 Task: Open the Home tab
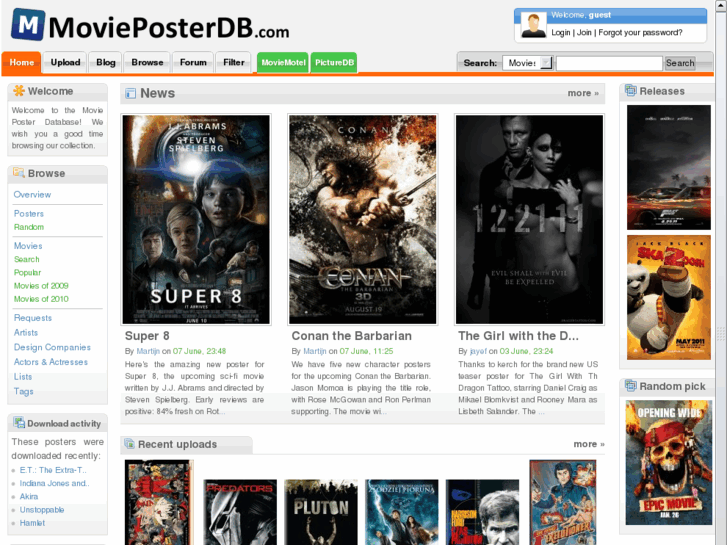tap(21, 63)
